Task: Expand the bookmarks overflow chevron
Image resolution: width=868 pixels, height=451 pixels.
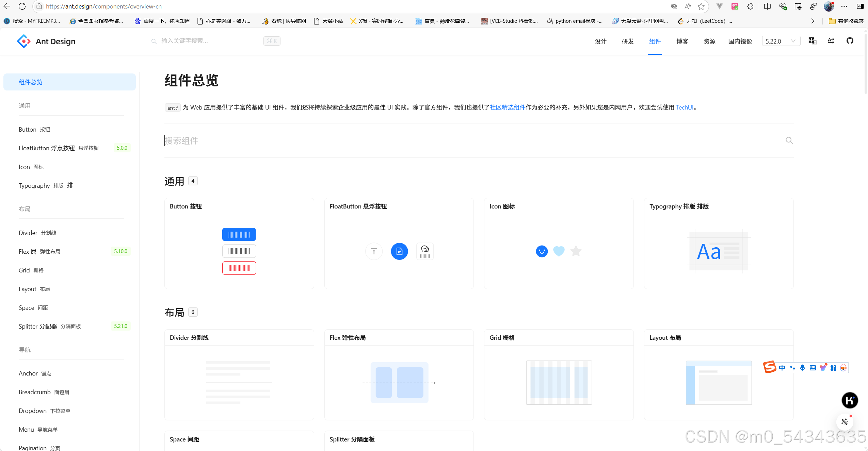Action: click(x=813, y=21)
